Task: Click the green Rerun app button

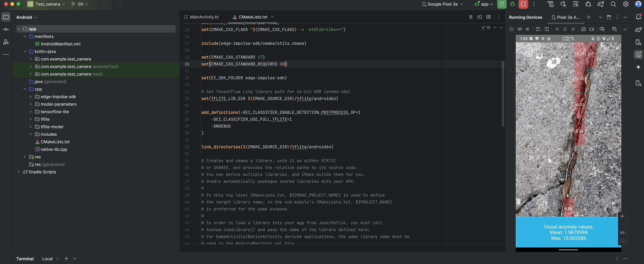Action: [x=501, y=4]
